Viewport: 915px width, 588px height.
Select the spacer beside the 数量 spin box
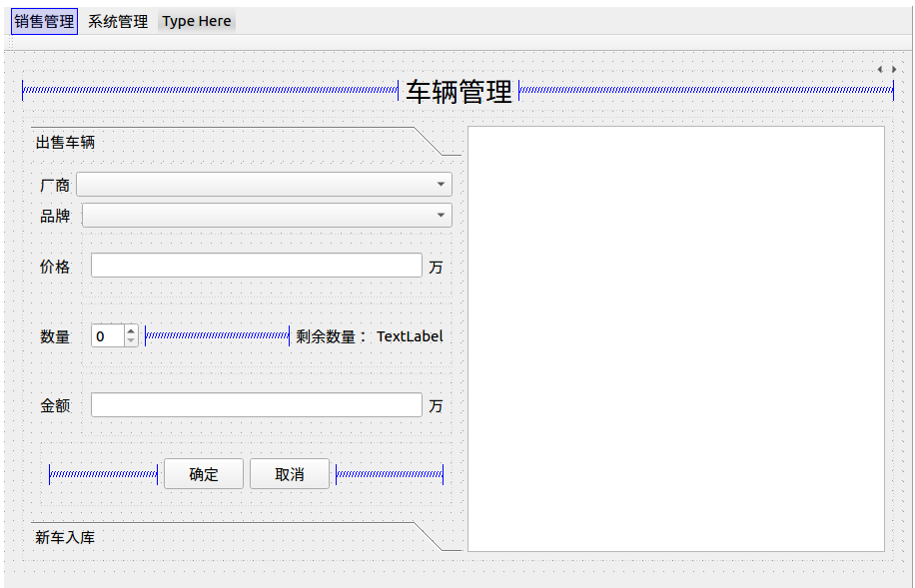coord(217,335)
